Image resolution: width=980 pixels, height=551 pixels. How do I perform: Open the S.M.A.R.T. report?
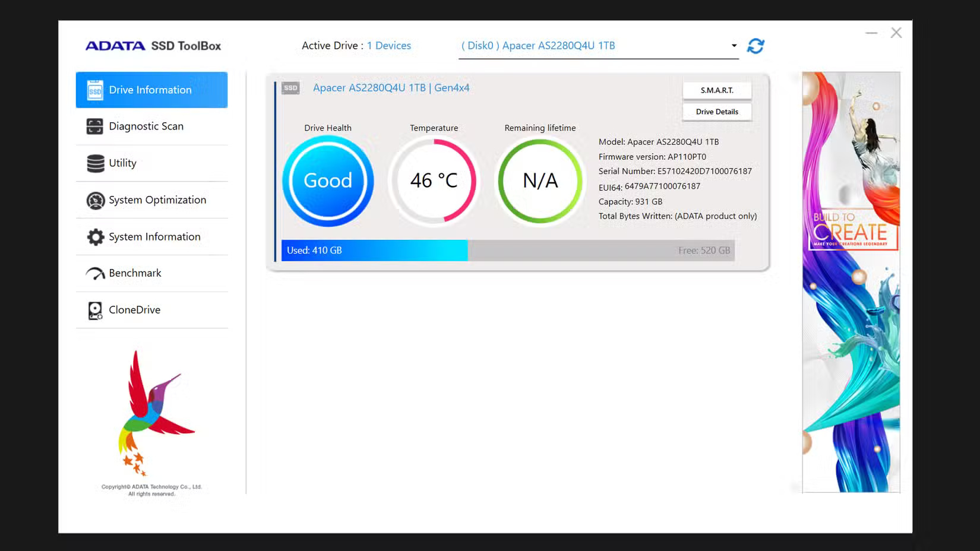(x=717, y=90)
